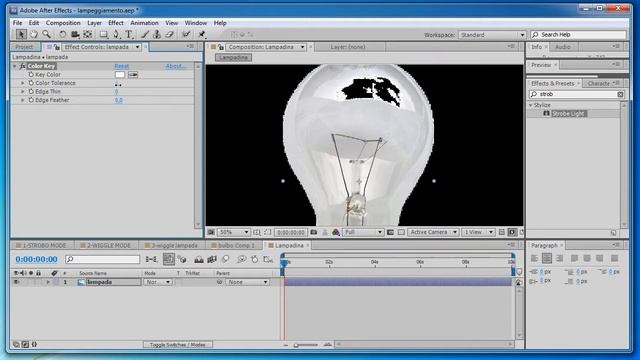This screenshot has width=640, height=360.
Task: Show channel and color management settings icon
Action: [336, 232]
